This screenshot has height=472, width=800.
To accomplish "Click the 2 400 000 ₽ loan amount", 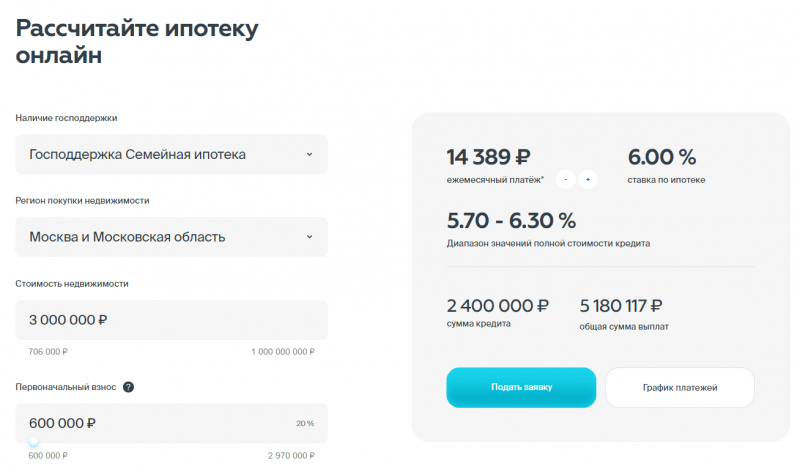I will 498,306.
